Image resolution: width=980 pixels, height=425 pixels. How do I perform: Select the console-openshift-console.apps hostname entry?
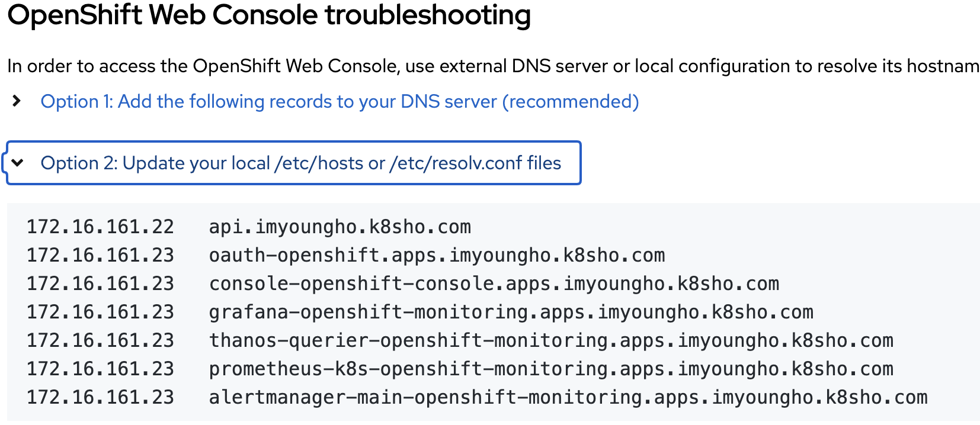(x=494, y=284)
